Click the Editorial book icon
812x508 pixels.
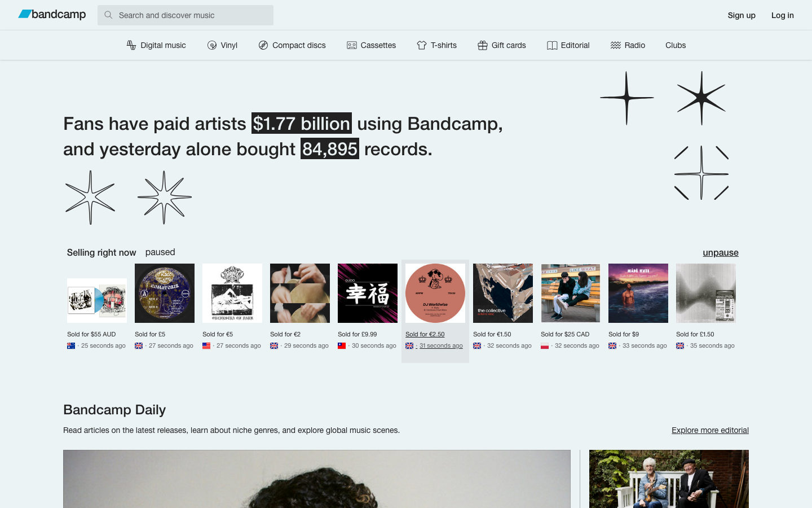[x=552, y=45]
